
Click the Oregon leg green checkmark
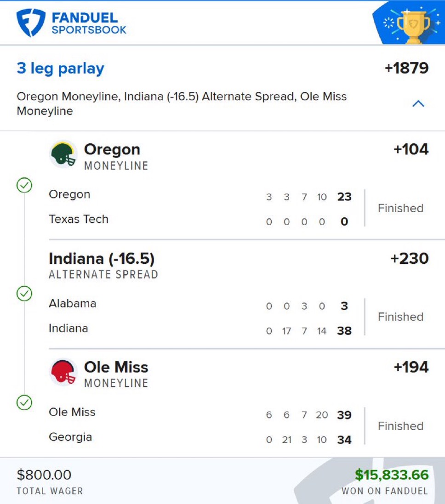24,185
